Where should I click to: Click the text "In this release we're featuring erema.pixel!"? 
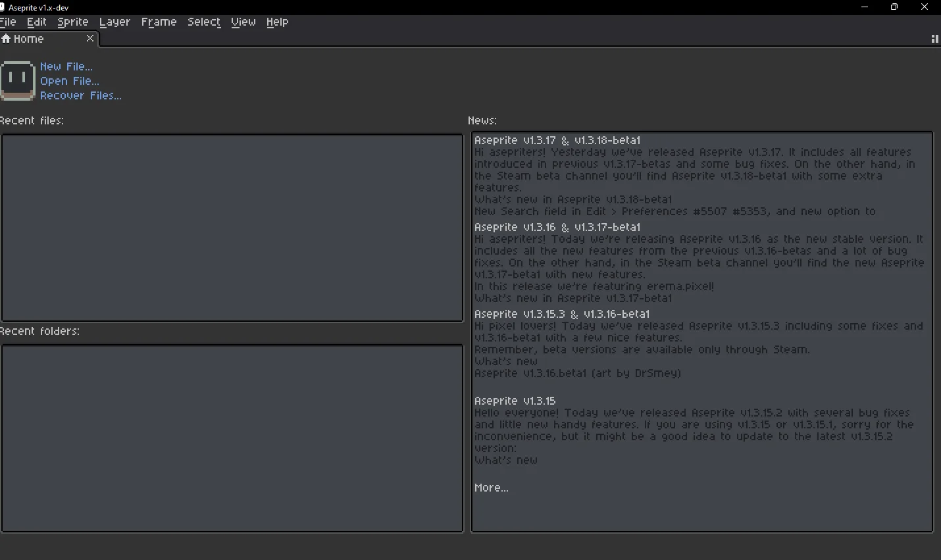coord(594,286)
